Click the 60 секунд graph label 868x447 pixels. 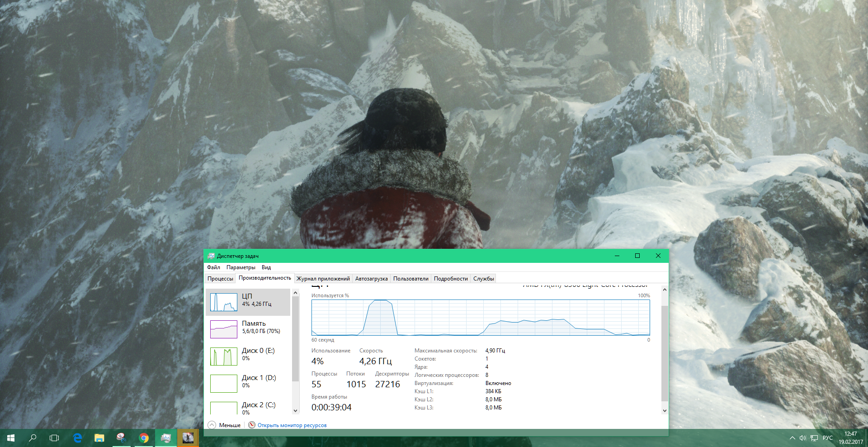pos(323,340)
